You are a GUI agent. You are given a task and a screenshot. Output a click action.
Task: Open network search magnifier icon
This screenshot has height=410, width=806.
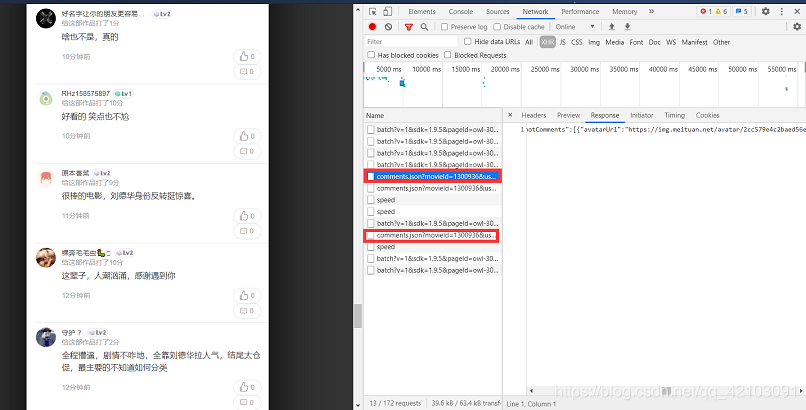[424, 27]
